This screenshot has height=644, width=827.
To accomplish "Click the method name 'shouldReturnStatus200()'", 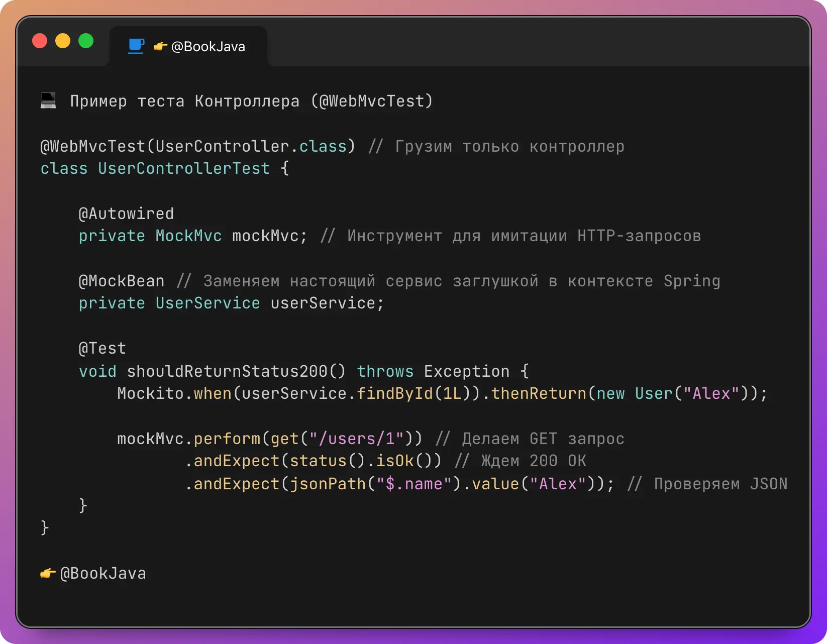I will [236, 371].
